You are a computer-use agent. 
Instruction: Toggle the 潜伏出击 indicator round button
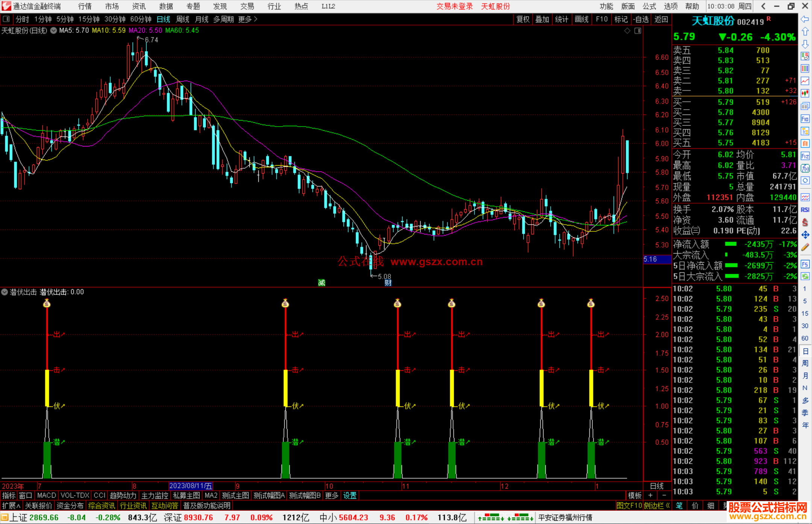tap(5, 292)
